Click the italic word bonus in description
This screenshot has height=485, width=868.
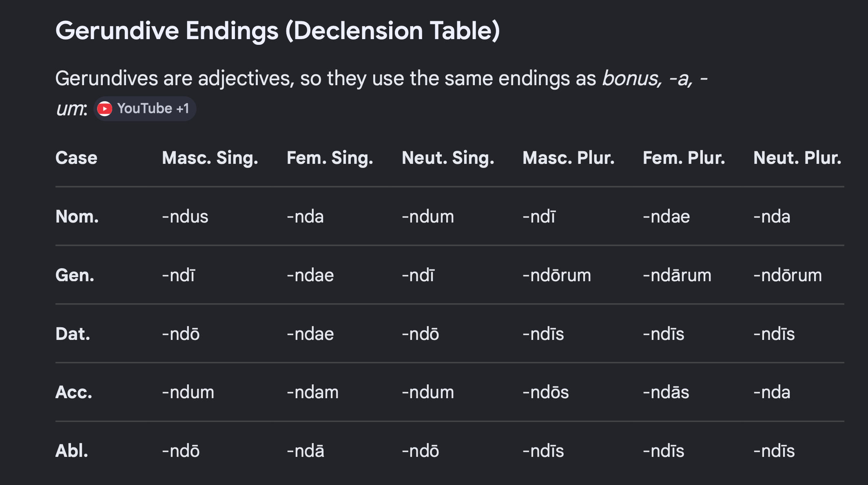click(x=631, y=78)
